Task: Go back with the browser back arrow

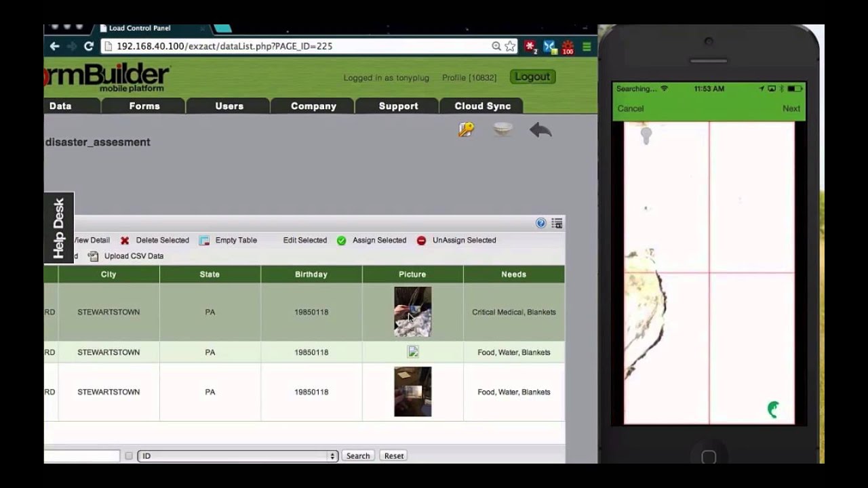Action: click(54, 46)
